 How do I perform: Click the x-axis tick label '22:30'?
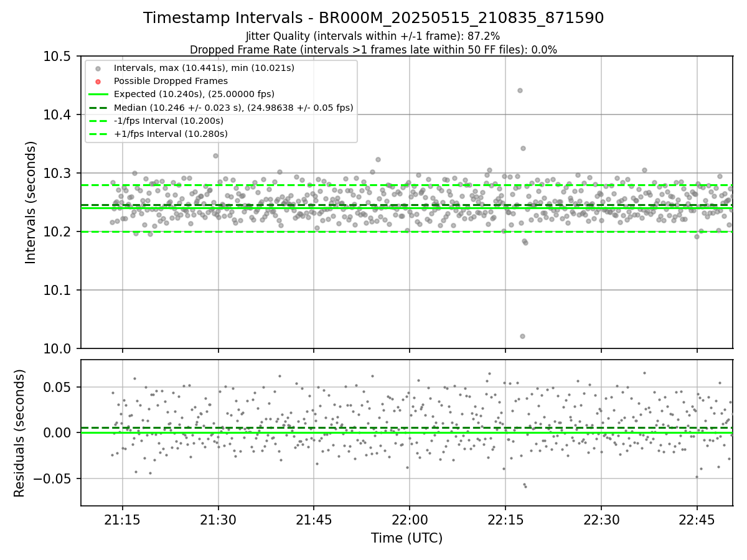[601, 520]
